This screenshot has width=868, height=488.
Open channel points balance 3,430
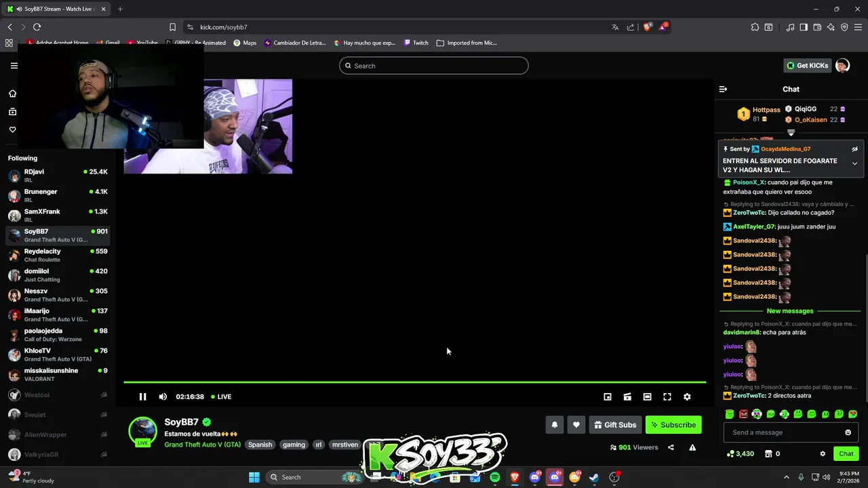coord(740,453)
